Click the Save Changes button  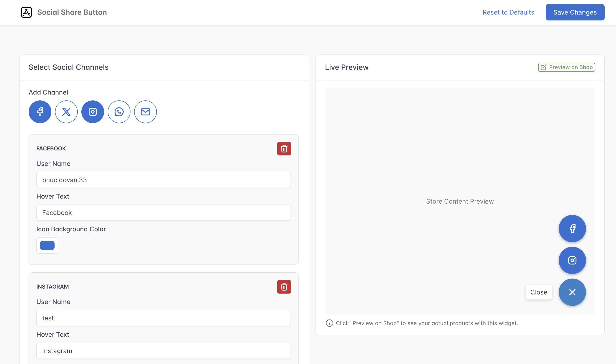(575, 12)
